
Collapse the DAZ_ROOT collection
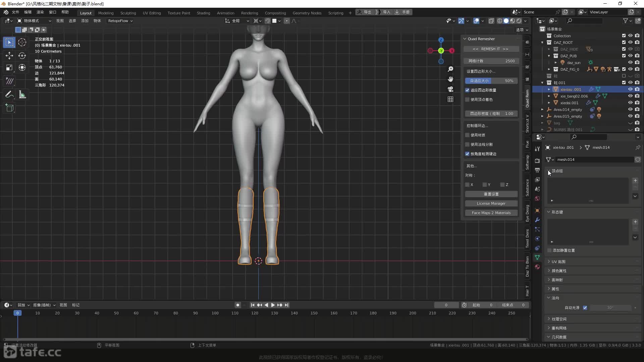point(542,43)
